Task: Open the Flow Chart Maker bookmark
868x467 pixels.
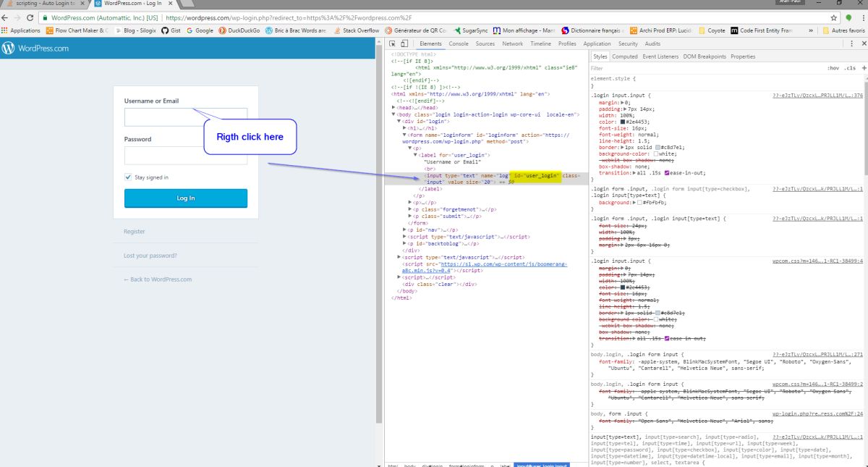Action: point(77,30)
